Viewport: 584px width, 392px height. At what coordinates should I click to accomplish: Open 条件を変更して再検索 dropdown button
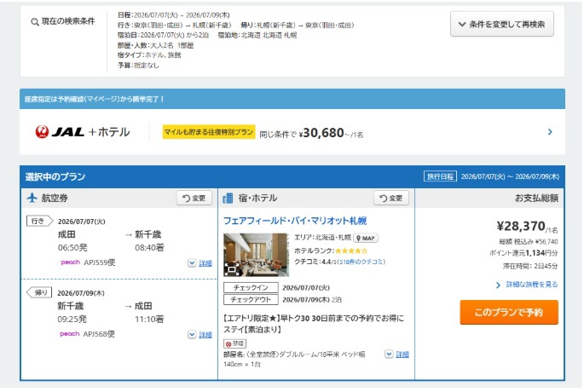coord(501,24)
